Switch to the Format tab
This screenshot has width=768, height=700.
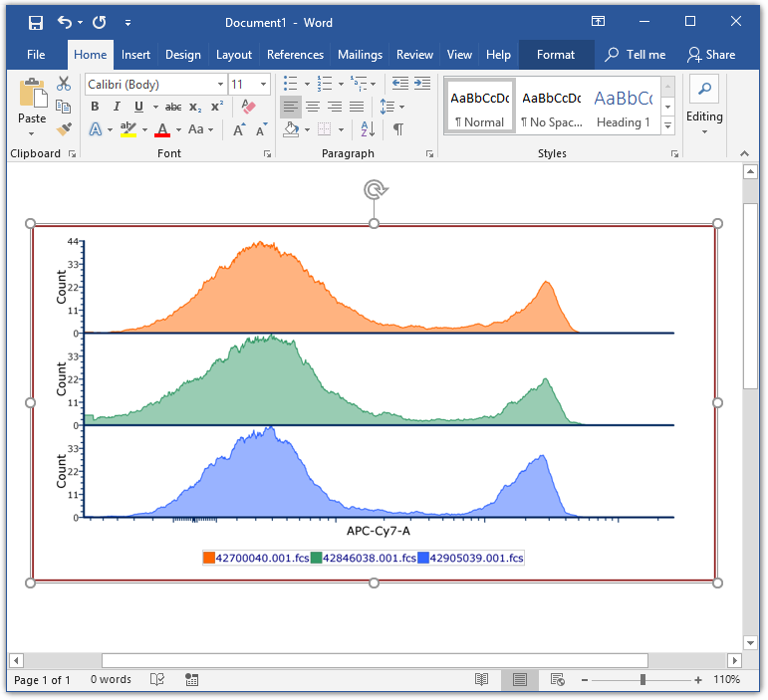[x=555, y=55]
